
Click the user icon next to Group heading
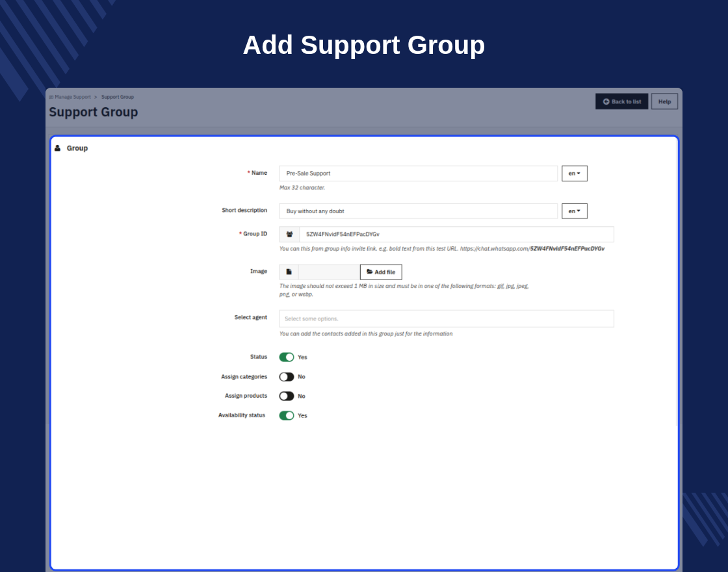(x=58, y=148)
